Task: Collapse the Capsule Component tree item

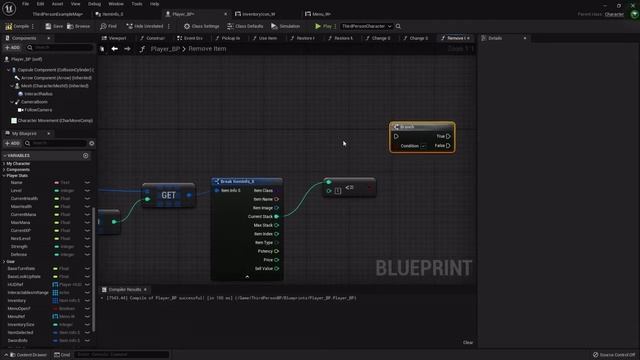Action: [x=8, y=70]
